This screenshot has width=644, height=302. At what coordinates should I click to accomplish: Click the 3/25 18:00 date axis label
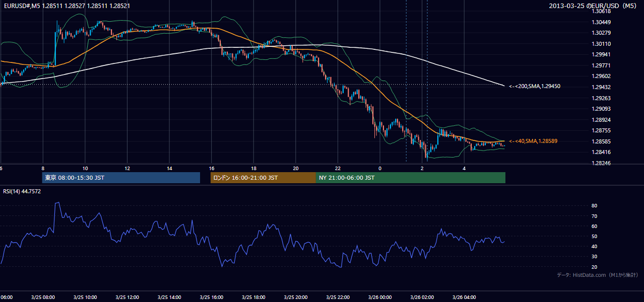(x=253, y=297)
